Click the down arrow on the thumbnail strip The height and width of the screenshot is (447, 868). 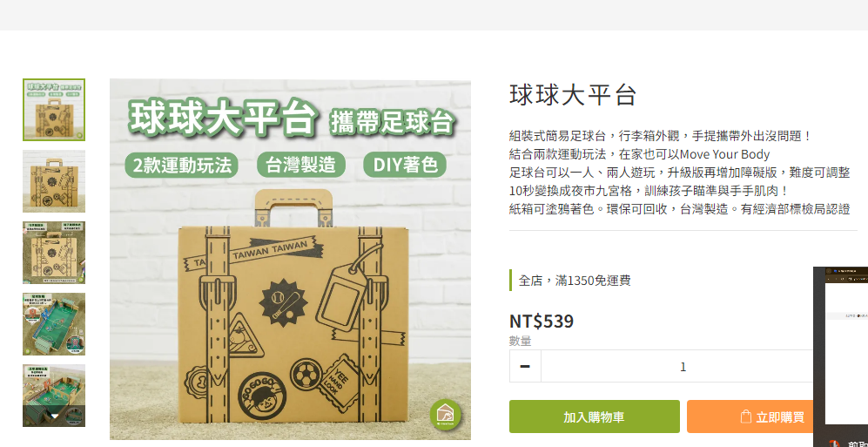click(54, 416)
